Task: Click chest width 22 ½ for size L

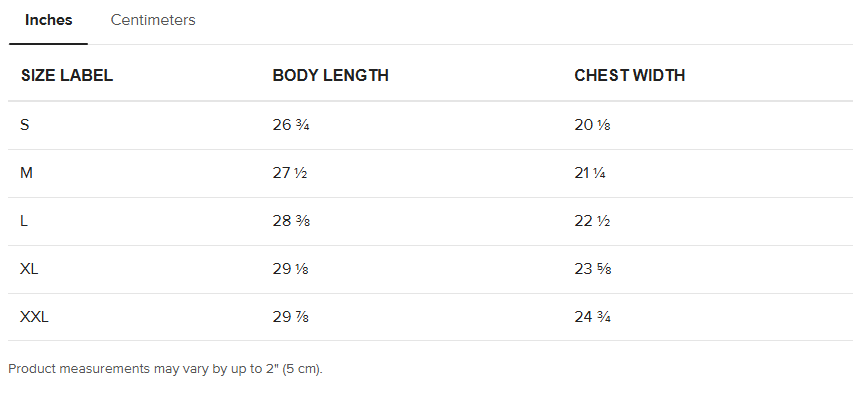Action: [x=592, y=221]
